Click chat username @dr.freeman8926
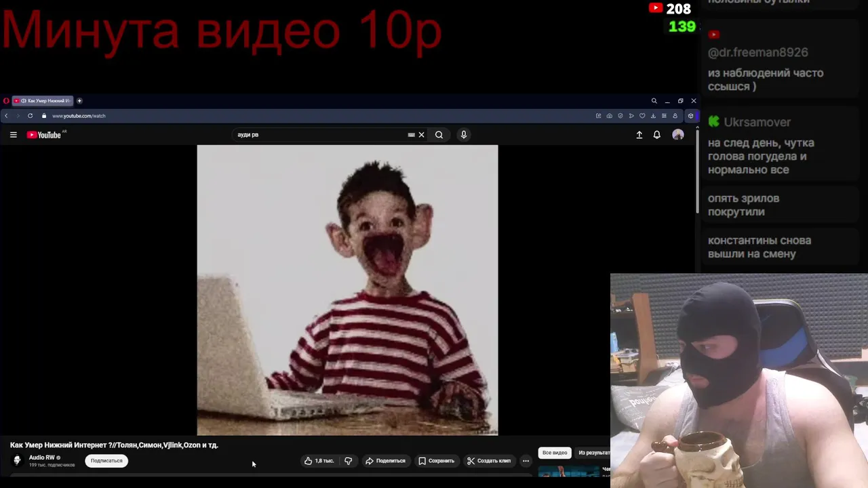Screen dimensions: 868x488 (x=757, y=52)
